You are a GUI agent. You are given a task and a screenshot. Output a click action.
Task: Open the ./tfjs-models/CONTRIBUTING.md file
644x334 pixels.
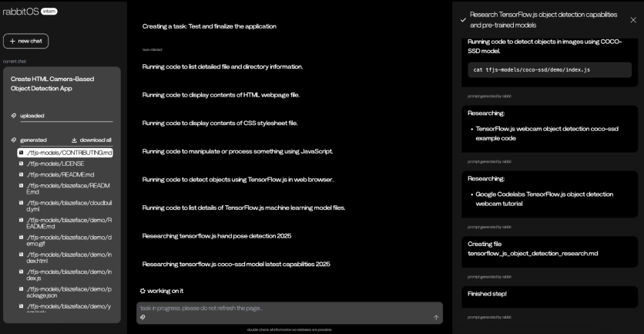click(69, 153)
